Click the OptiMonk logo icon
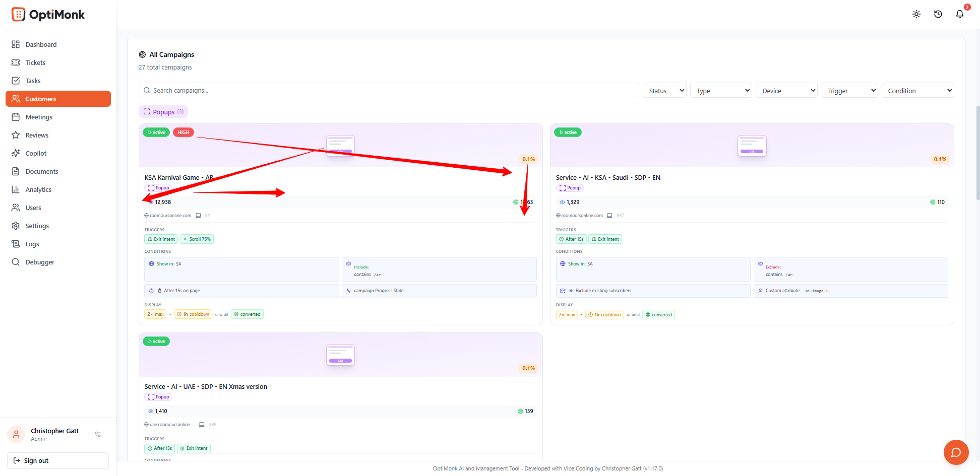980x476 pixels. click(x=18, y=14)
